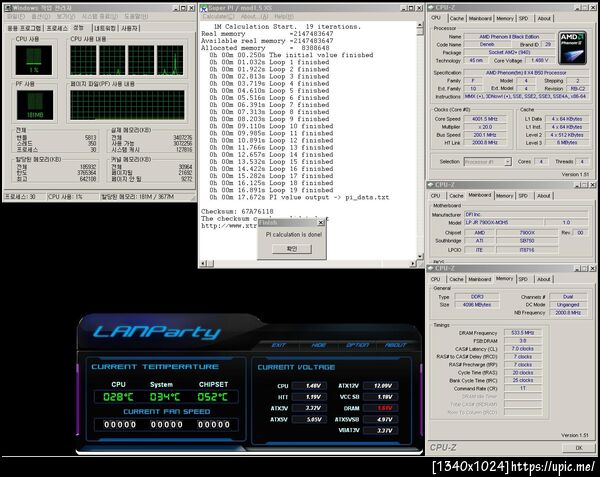Click EXIT in the LANParty monitor
Screen dimensions: 600x477
point(279,345)
